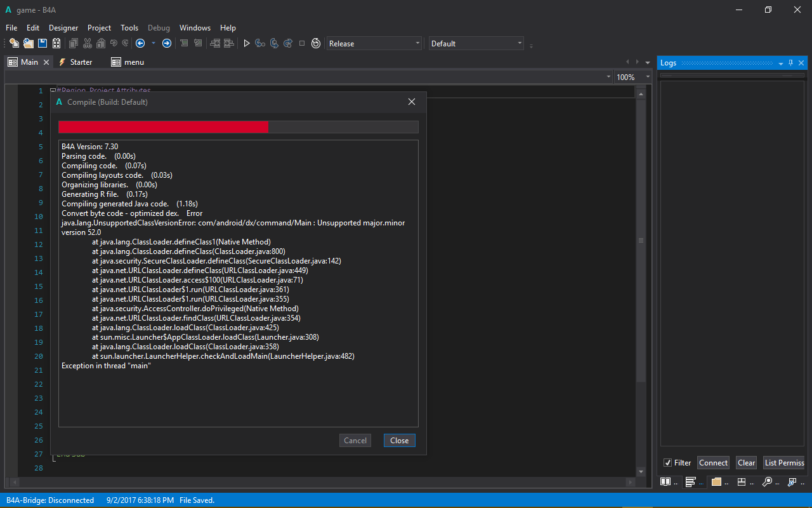Click the Navigate Backward arrow icon
The width and height of the screenshot is (812, 508).
click(x=140, y=43)
